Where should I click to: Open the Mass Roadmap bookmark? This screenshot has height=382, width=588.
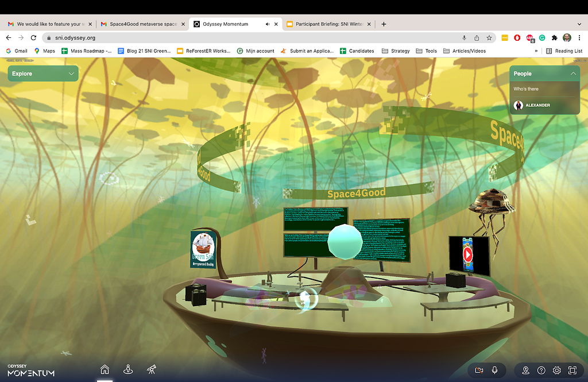pyautogui.click(x=87, y=51)
